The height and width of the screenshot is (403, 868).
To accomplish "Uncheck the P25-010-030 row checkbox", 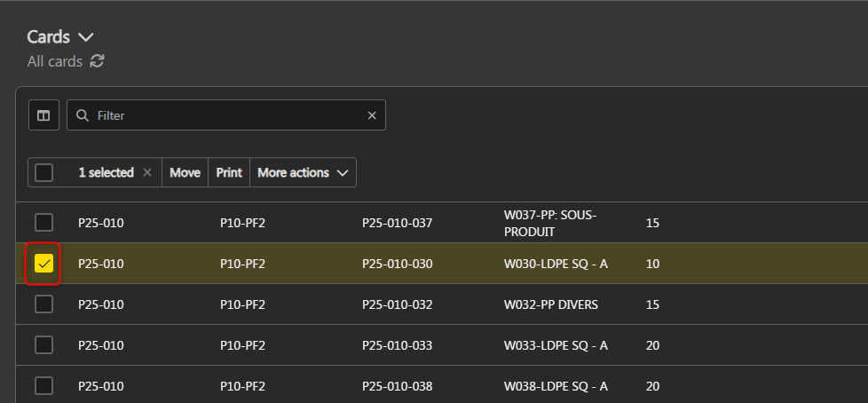I will point(43,264).
